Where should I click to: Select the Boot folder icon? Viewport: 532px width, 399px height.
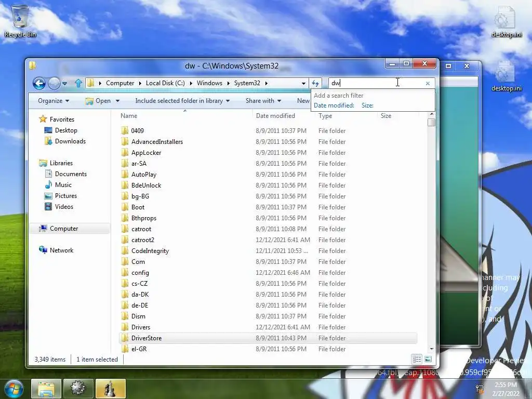[x=125, y=207]
